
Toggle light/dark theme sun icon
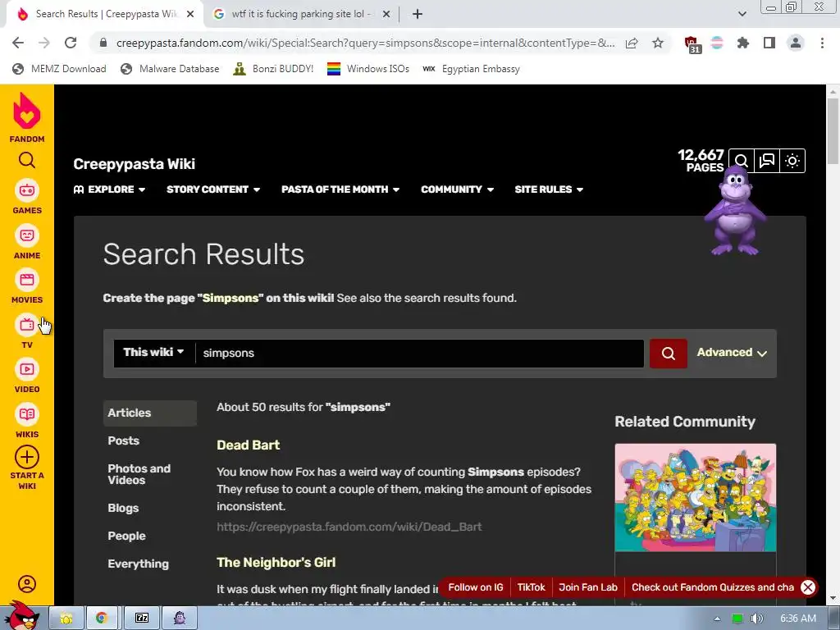[792, 161]
